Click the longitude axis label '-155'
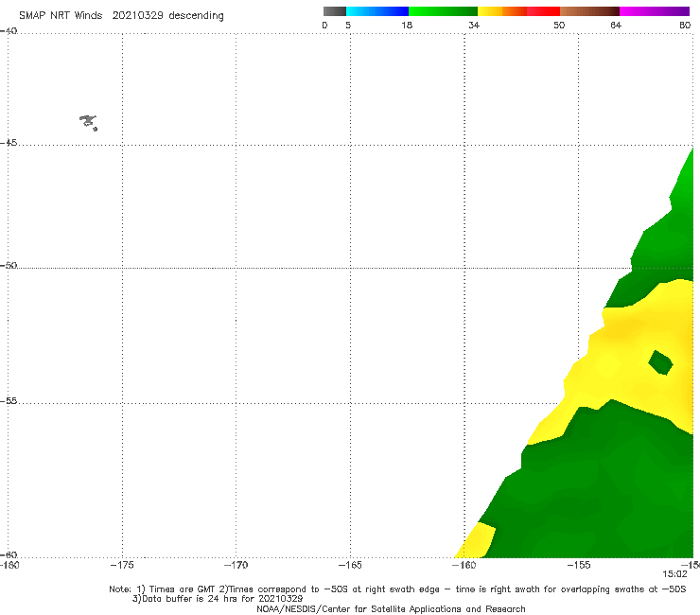 click(x=579, y=566)
